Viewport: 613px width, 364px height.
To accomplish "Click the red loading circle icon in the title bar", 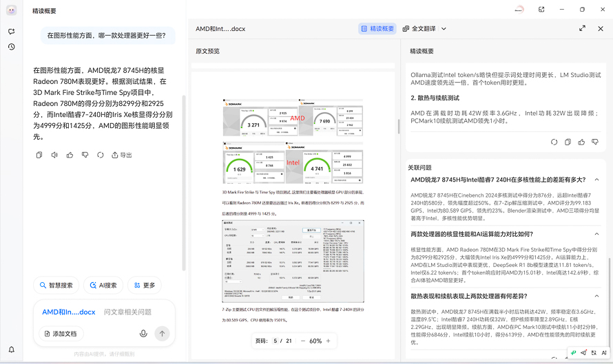I will 519,10.
